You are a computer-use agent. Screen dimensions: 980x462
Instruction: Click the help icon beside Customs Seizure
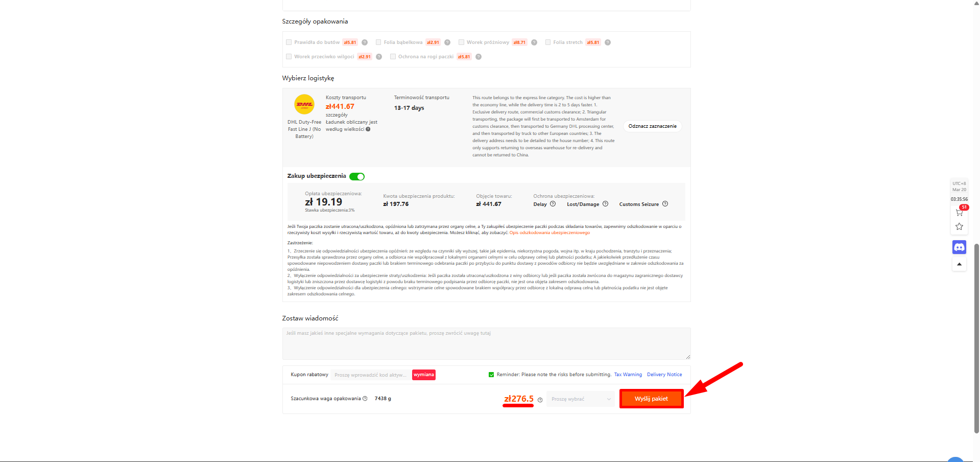click(x=665, y=204)
